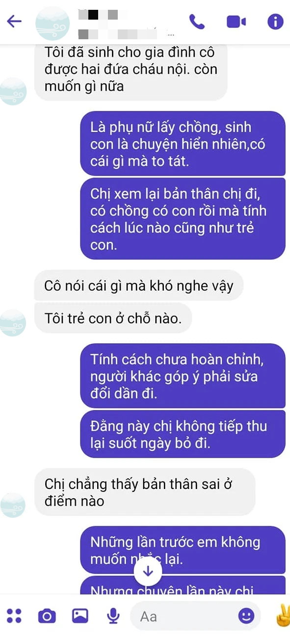The image size is (290, 644).
Task: Tap the blurred contact name in header
Action: click(126, 23)
